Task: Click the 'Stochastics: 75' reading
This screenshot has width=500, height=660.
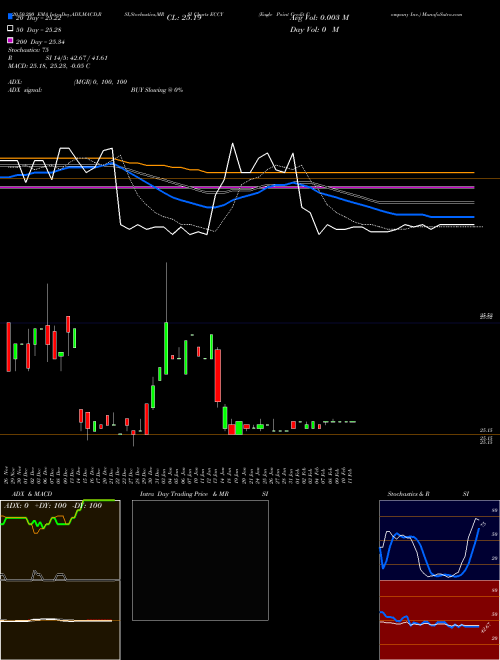Action: (29, 50)
